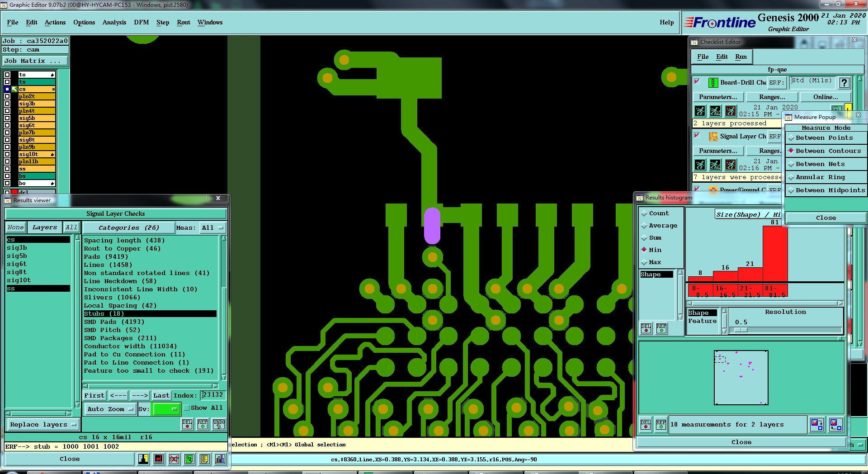Click second runner icon under Signal Layer check
The image size is (868, 474).
(715, 165)
